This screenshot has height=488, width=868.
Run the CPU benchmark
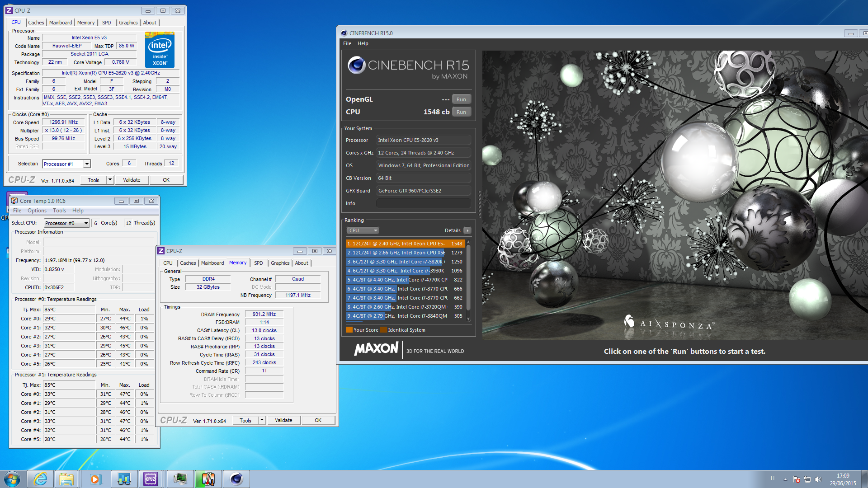pyautogui.click(x=461, y=112)
